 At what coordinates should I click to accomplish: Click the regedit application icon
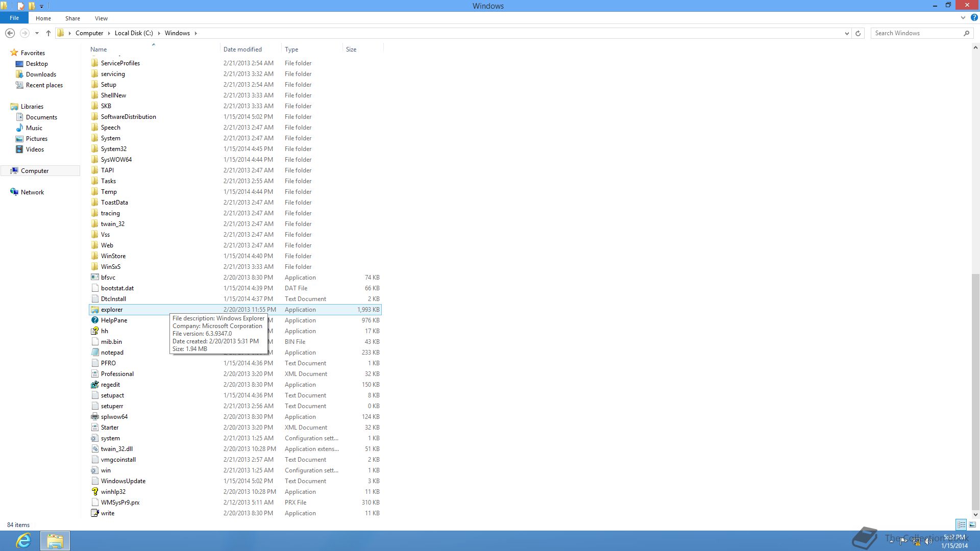(x=95, y=385)
